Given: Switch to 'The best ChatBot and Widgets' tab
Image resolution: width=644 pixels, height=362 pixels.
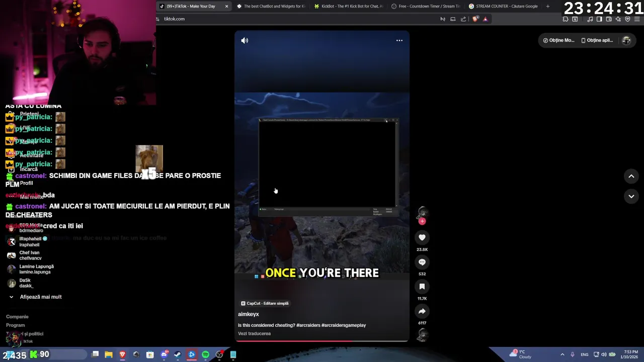Looking at the screenshot, I should click(271, 7).
